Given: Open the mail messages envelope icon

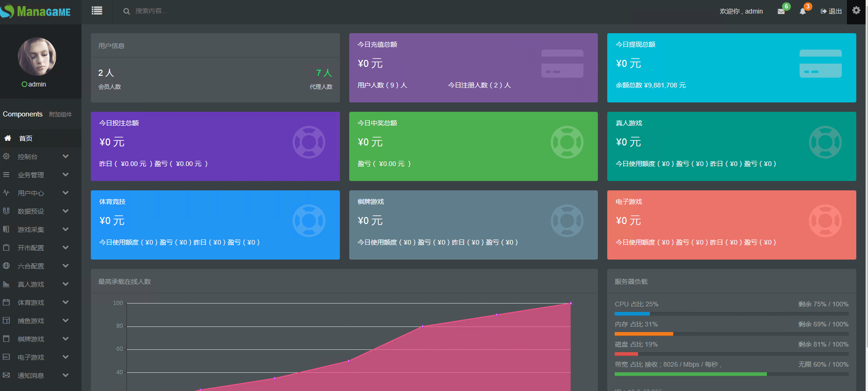Looking at the screenshot, I should pyautogui.click(x=781, y=12).
